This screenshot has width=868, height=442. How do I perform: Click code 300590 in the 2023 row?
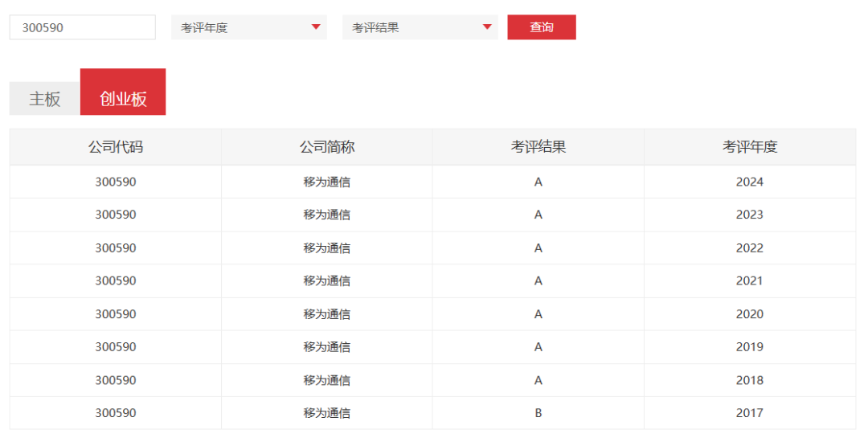click(116, 215)
